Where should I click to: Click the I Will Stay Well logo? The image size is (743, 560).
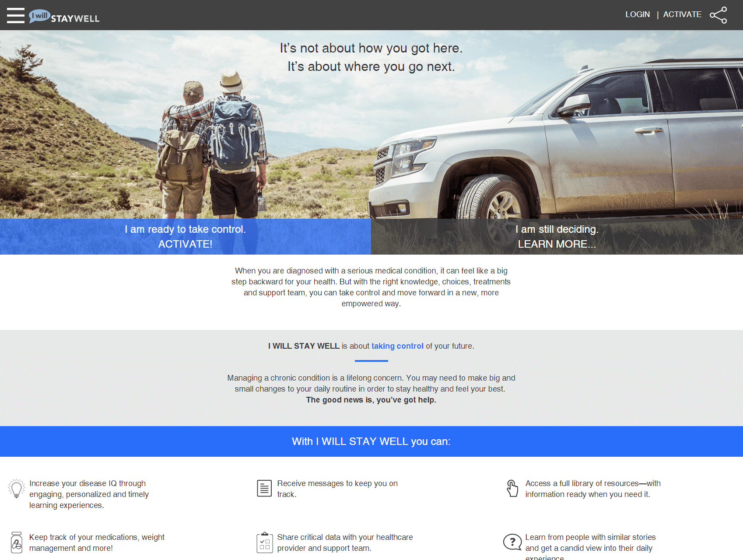pyautogui.click(x=64, y=16)
